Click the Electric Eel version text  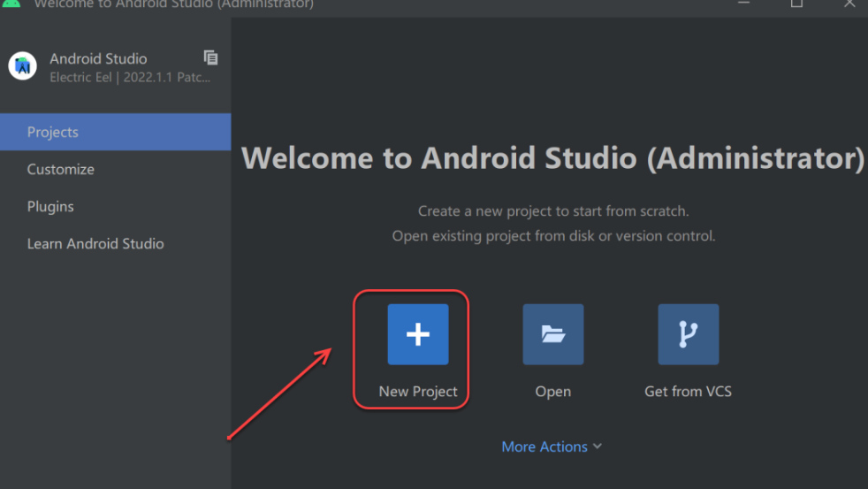130,77
